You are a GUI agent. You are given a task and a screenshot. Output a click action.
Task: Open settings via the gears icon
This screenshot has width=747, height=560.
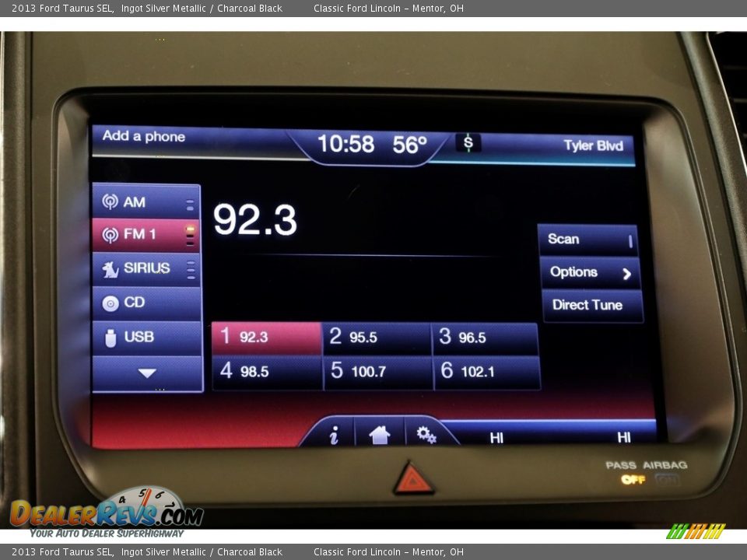[x=426, y=435]
